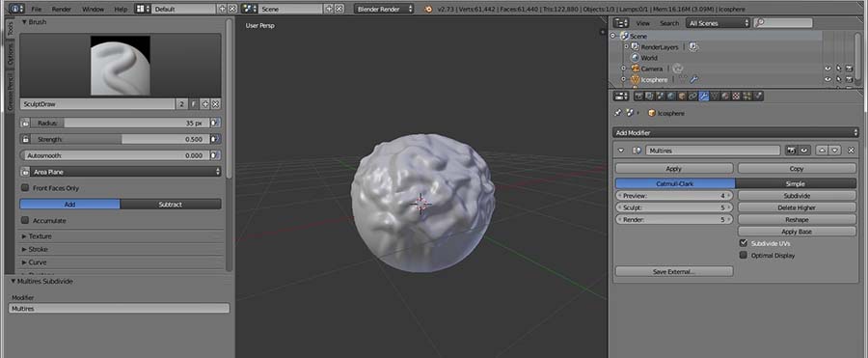The image size is (868, 358).
Task: Expand the Stroke panel
Action: [x=24, y=249]
